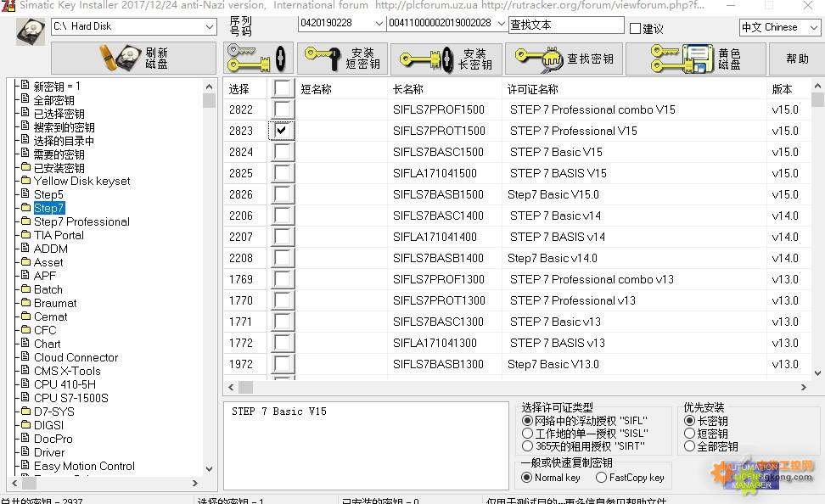The width and height of the screenshot is (825, 504).
Task: Click the two-keys button with black oval
Action: pos(258,58)
